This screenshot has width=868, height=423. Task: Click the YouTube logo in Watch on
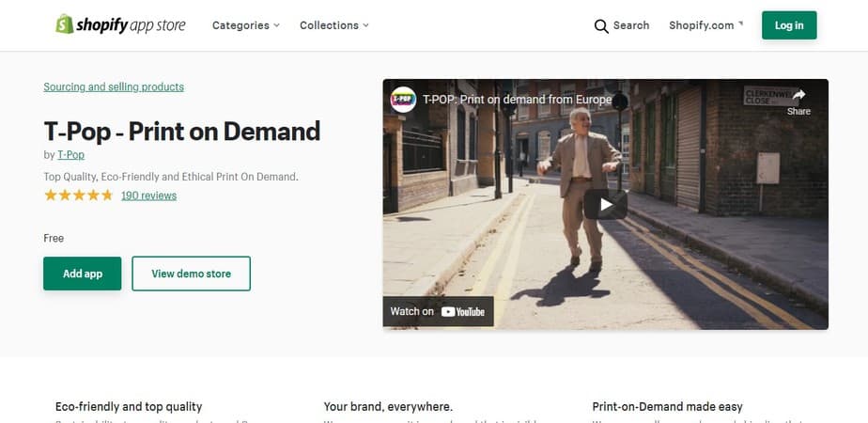(463, 311)
